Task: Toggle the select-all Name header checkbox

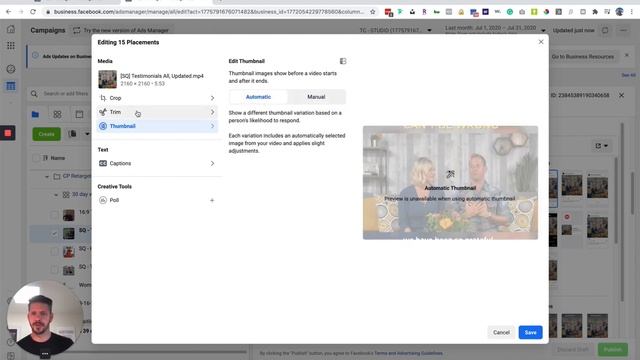Action: click(36, 158)
